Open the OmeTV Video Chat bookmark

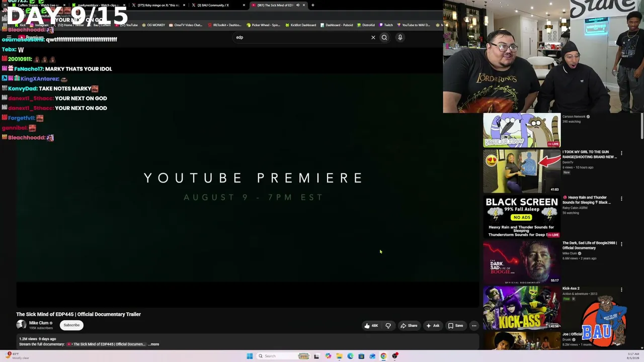pos(186,25)
